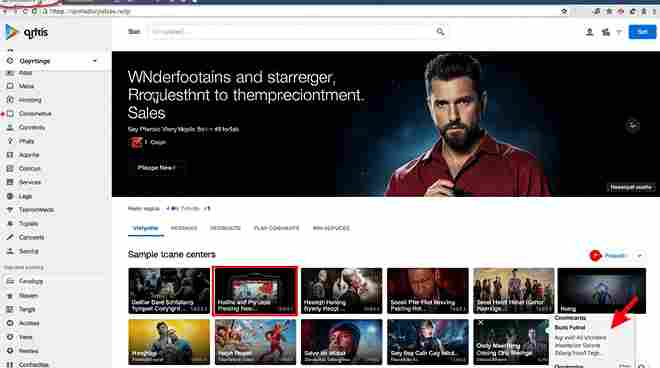Open the colorful cartoon thumbnail in second row
660x368 pixels.
tap(255, 342)
